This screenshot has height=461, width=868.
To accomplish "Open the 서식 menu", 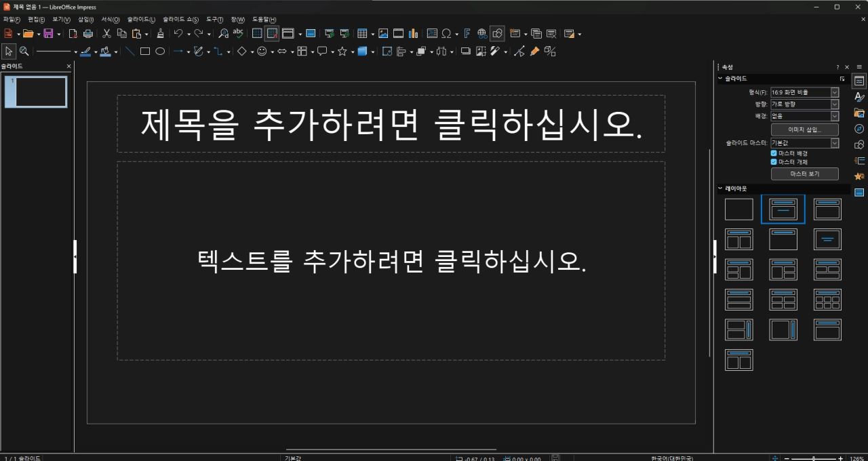I will click(108, 19).
